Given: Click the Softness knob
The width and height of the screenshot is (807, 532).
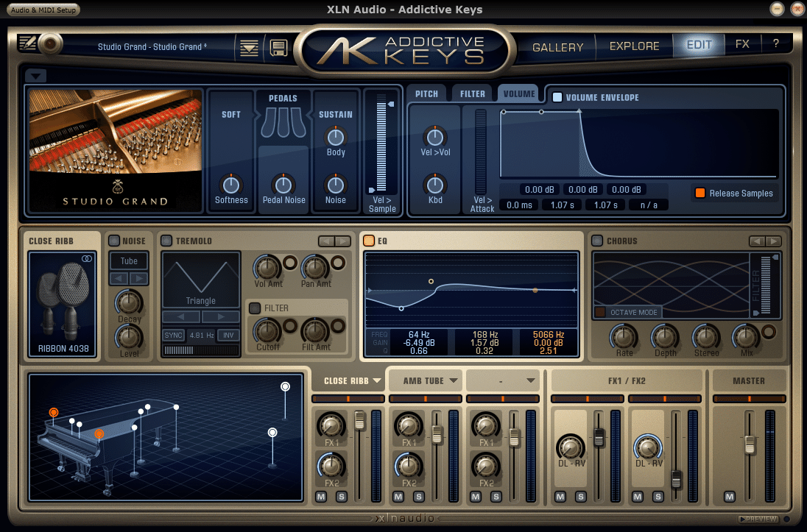Looking at the screenshot, I should click(x=231, y=185).
